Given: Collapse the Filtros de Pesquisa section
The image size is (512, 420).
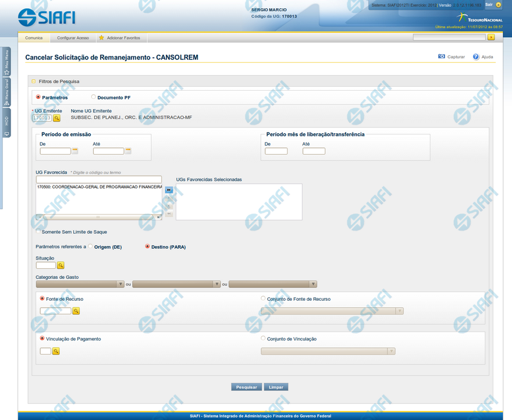Looking at the screenshot, I should point(33,81).
